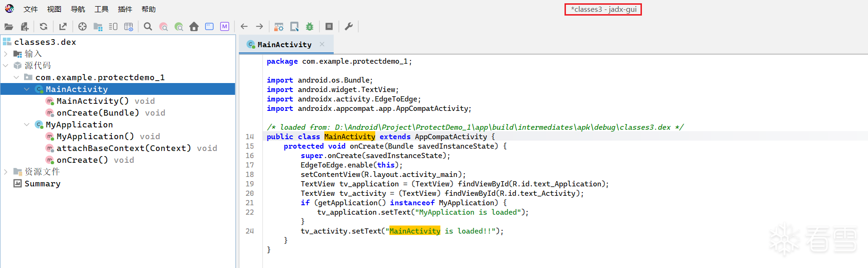Toggle sync with editor crosshair icon
This screenshot has height=268, width=868.
tap(83, 27)
